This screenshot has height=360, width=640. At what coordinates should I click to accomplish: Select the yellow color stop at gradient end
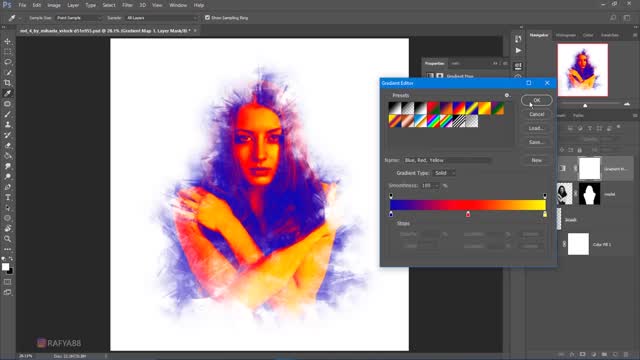tap(545, 214)
